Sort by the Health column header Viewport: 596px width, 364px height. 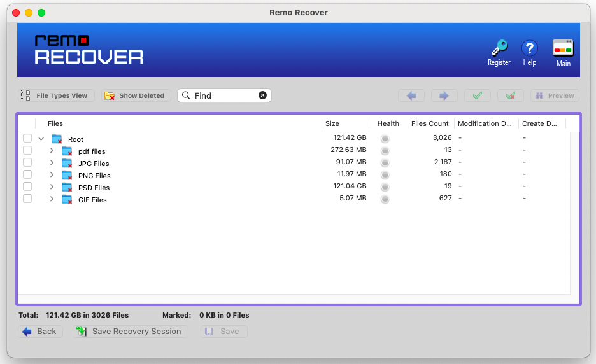[x=388, y=123]
